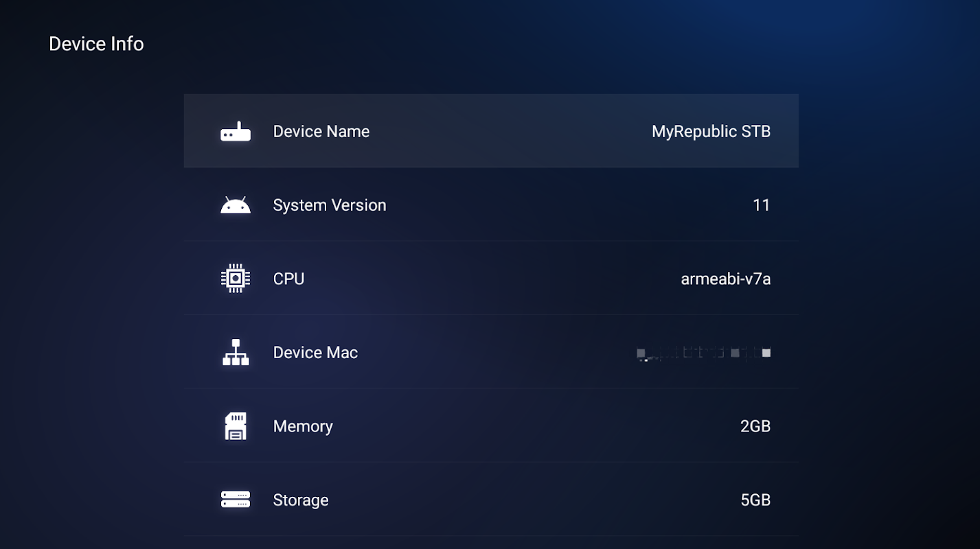
Task: Click the blurred Device Mac value
Action: (x=703, y=353)
